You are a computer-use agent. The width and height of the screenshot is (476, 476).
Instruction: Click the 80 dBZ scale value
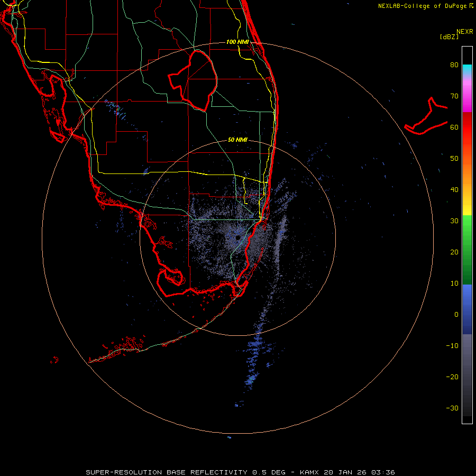tap(454, 65)
